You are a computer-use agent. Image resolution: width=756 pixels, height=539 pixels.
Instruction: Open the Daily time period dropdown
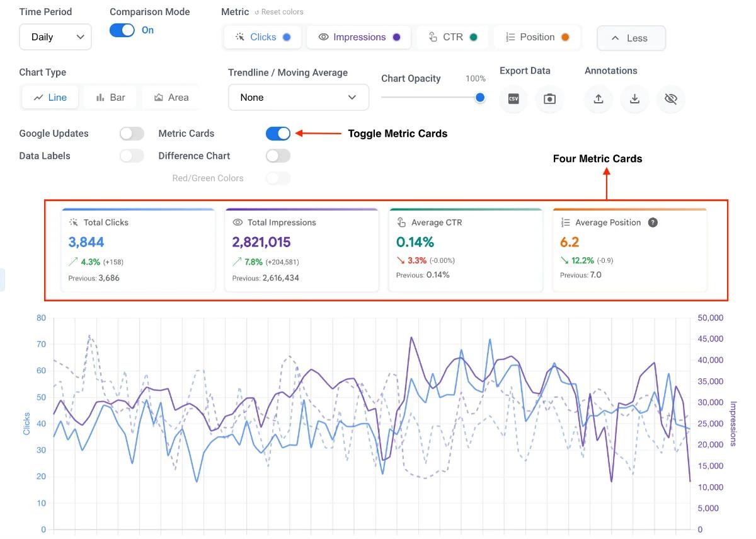click(55, 37)
